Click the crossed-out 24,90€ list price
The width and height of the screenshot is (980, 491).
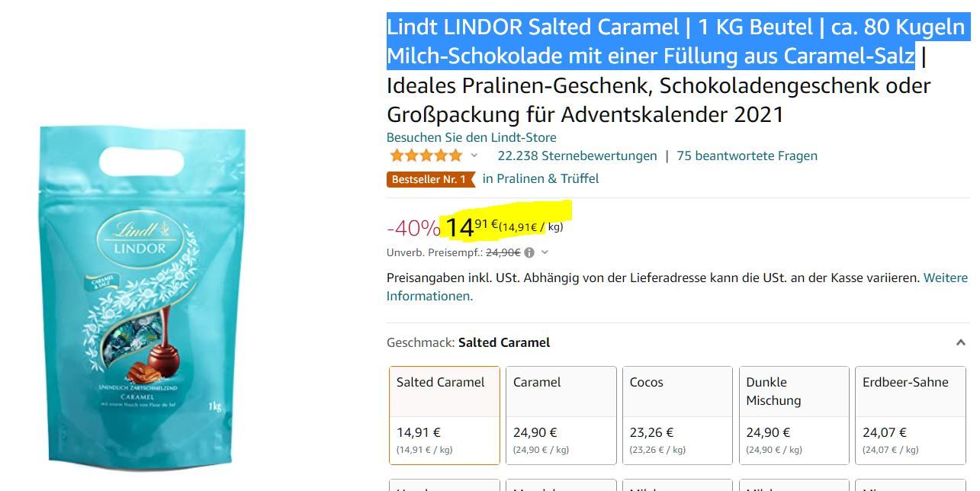[503, 252]
